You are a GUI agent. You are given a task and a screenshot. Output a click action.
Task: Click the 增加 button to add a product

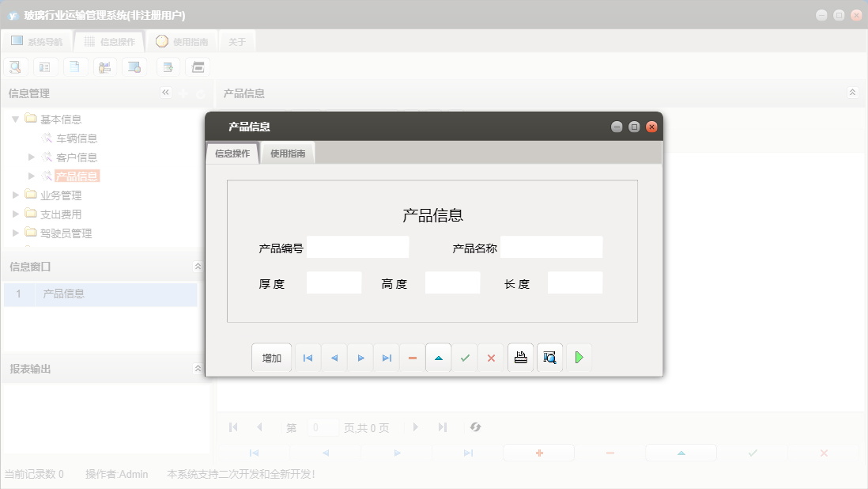click(271, 357)
